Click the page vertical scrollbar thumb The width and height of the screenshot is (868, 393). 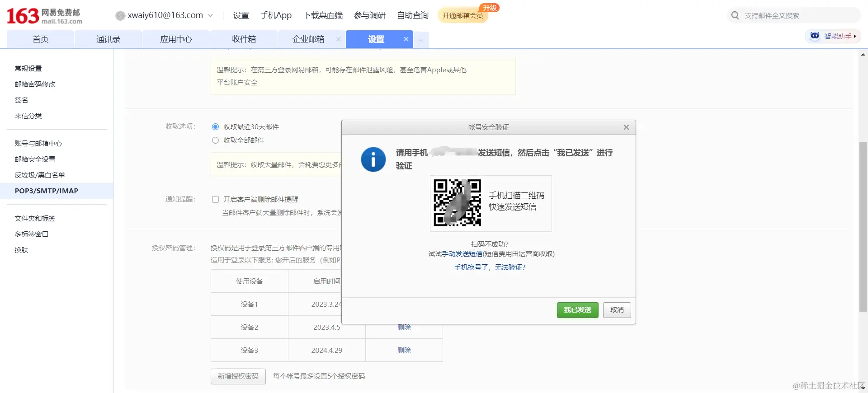[x=863, y=227]
